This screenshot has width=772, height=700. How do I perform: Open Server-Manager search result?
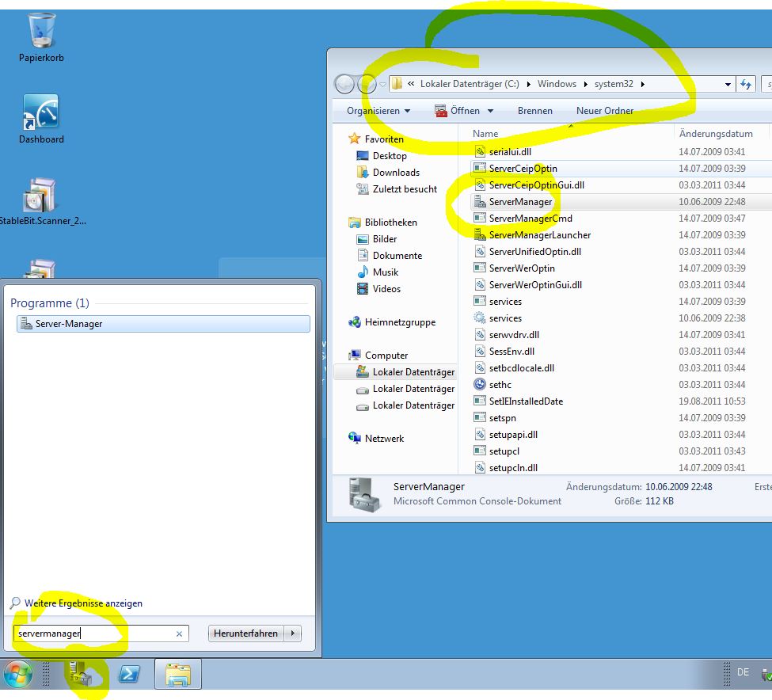tap(163, 324)
